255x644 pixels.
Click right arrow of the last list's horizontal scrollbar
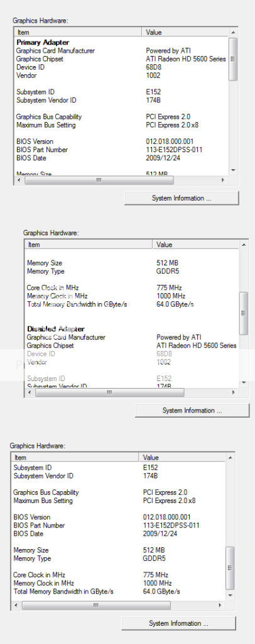click(x=220, y=606)
